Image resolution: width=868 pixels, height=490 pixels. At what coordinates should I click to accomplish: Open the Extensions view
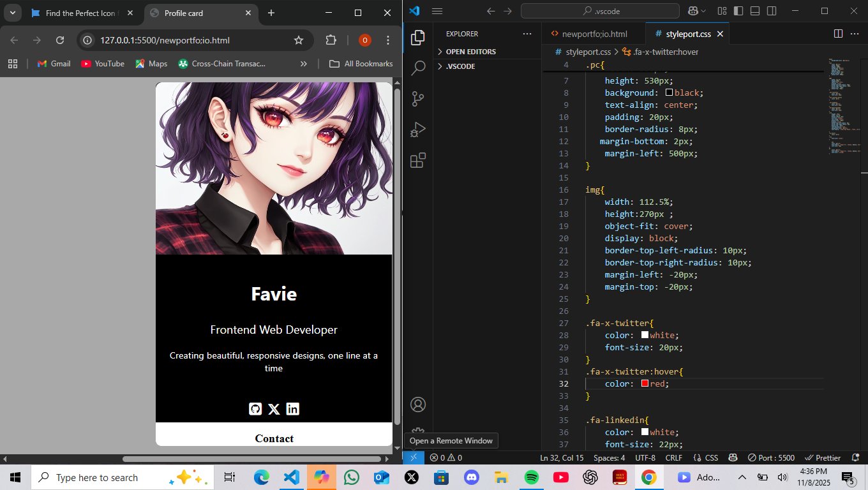pos(418,161)
